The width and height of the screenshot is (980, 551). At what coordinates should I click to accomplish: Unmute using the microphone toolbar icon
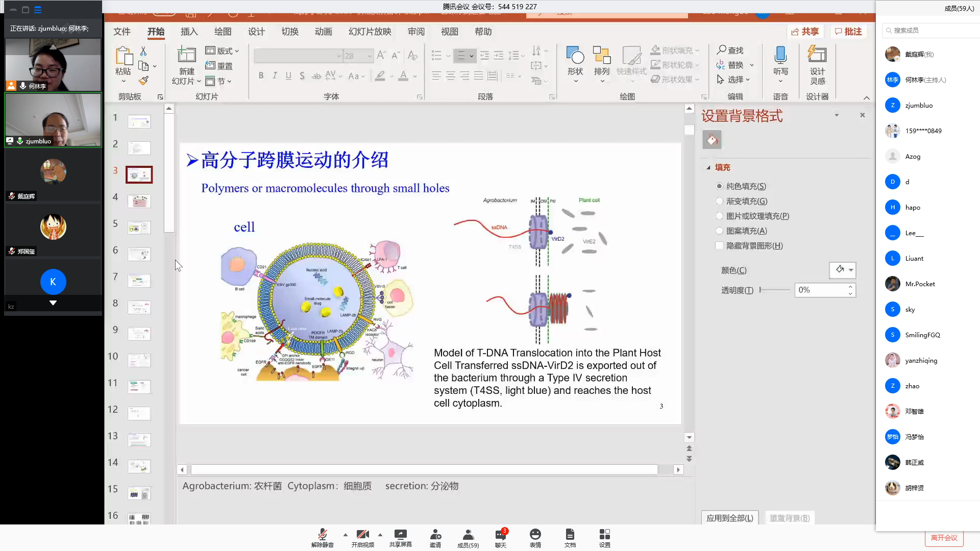[x=322, y=535]
